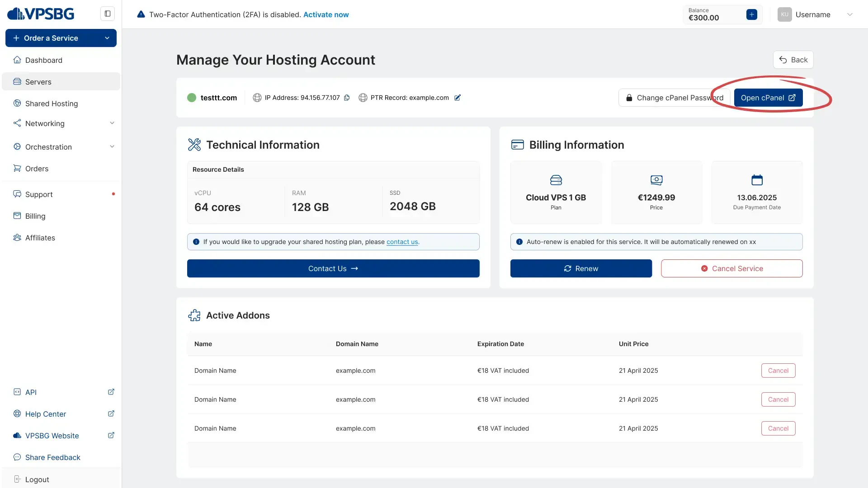Image resolution: width=868 pixels, height=488 pixels.
Task: Copy the IP address using the copy icon
Action: point(347,98)
